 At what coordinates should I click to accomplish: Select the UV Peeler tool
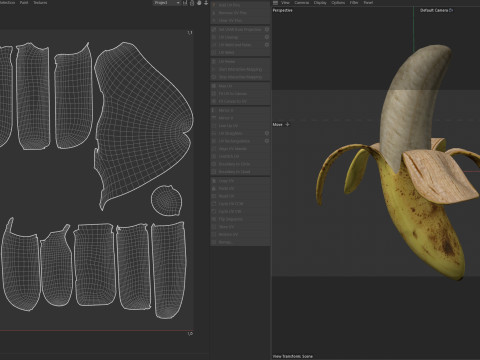click(x=240, y=62)
